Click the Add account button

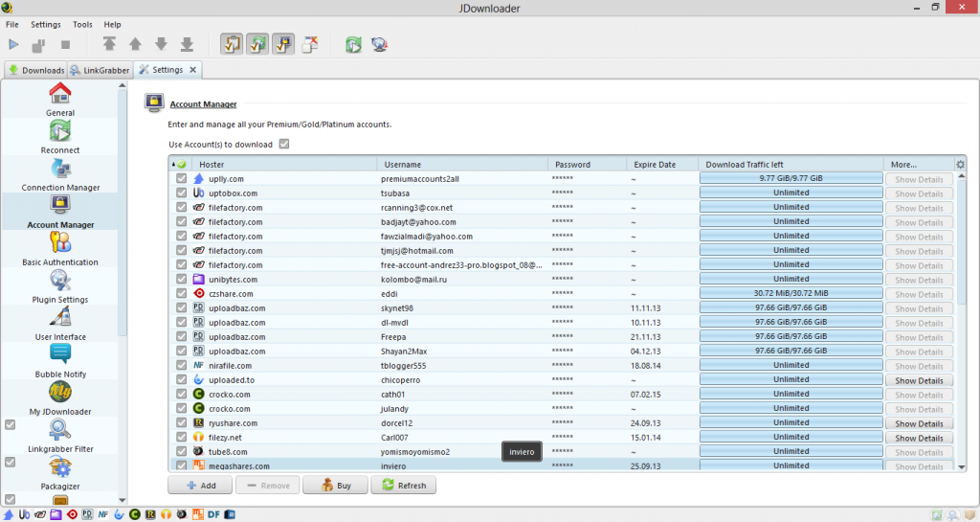(x=200, y=485)
